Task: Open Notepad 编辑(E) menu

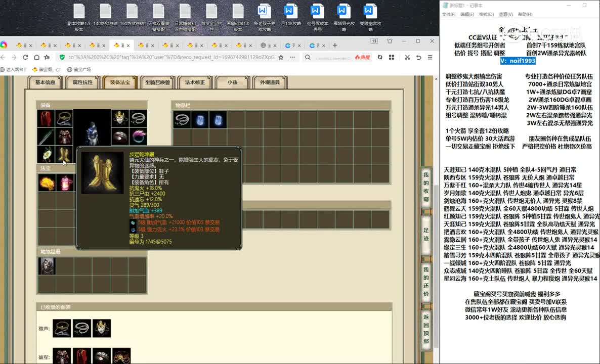Action: point(467,15)
